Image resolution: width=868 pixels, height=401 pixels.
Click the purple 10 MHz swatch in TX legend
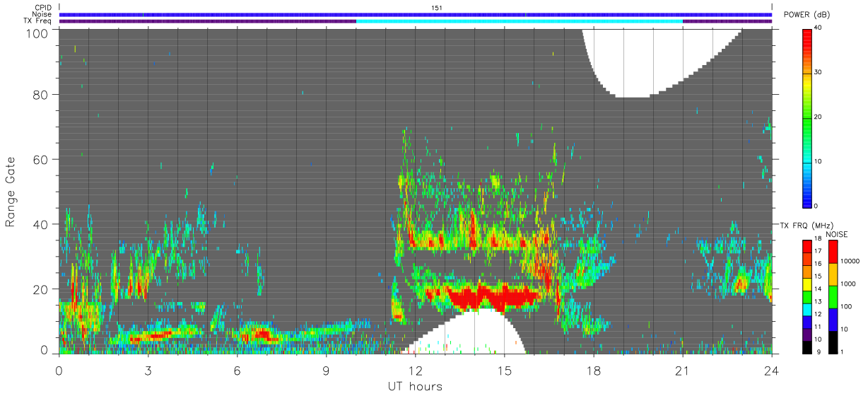tap(807, 335)
